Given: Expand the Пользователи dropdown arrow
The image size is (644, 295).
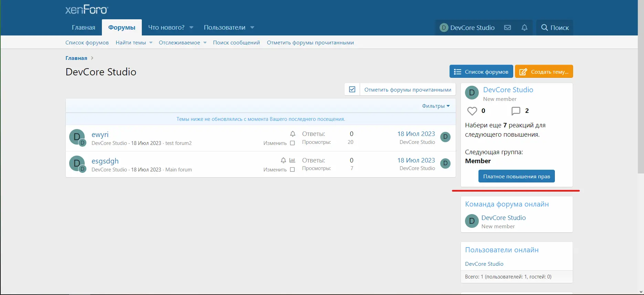Looking at the screenshot, I should pos(252,28).
